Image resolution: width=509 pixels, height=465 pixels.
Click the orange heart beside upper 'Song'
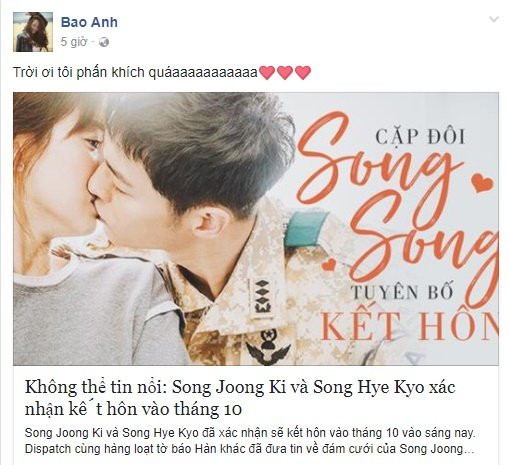[x=481, y=182]
